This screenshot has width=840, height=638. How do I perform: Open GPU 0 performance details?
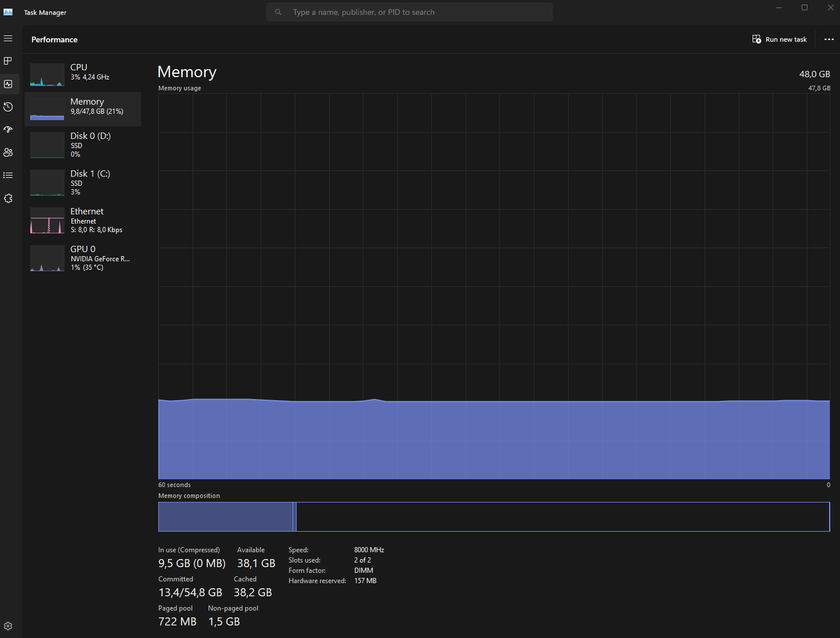(x=83, y=258)
